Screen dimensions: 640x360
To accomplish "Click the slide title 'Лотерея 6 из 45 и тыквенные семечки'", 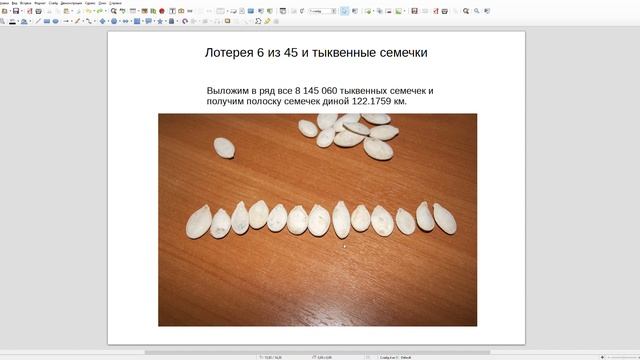I will tap(316, 53).
